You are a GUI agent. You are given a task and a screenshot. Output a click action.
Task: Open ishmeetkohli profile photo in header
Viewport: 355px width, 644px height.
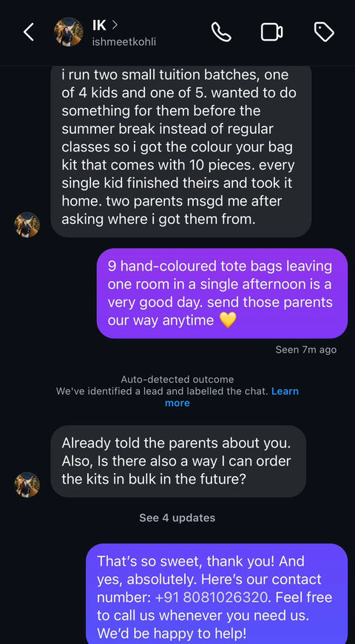pos(69,32)
